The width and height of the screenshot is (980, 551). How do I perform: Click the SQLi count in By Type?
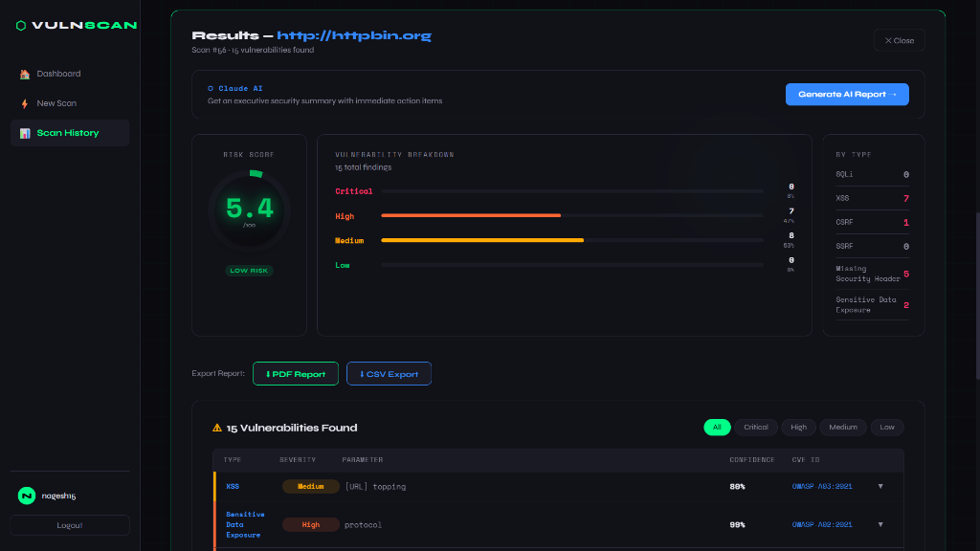(906, 175)
